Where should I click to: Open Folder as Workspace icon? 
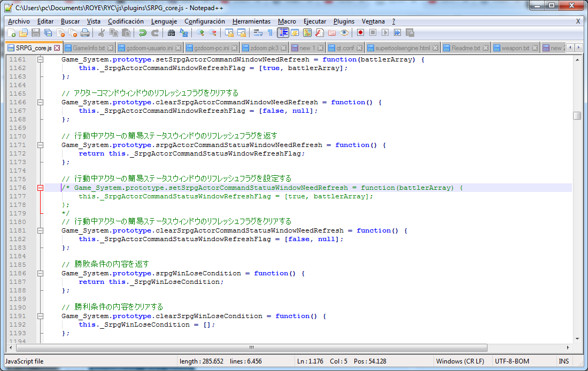(332, 33)
